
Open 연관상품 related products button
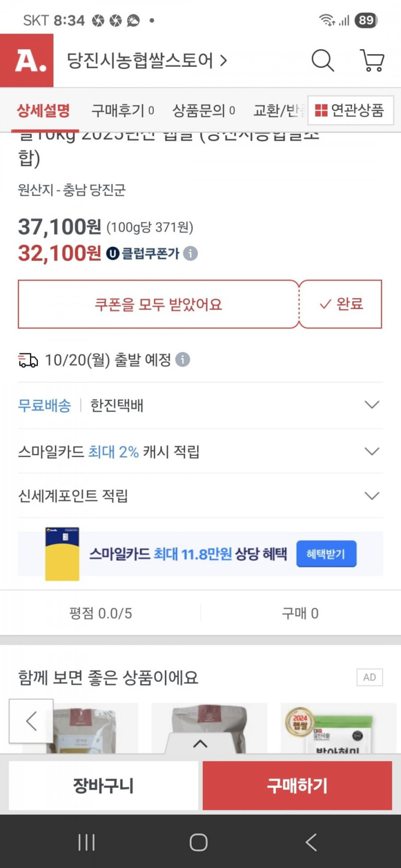point(350,110)
